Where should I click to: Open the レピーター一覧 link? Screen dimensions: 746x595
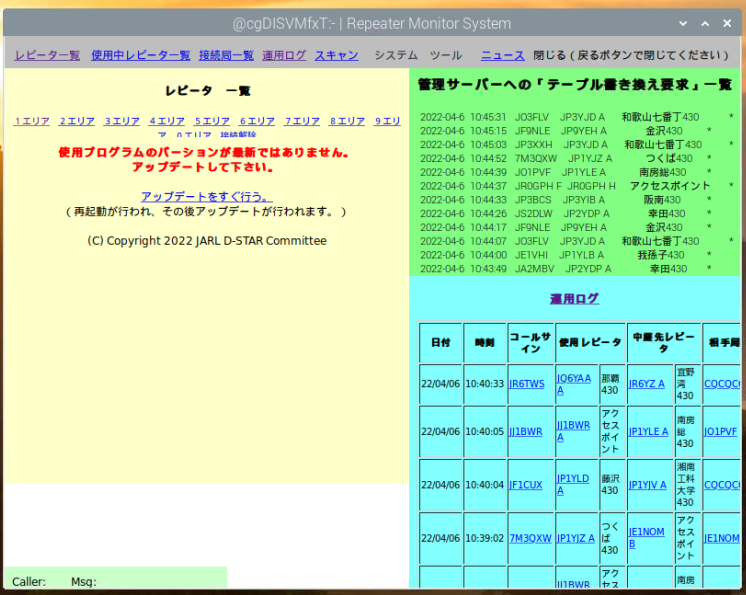click(47, 55)
